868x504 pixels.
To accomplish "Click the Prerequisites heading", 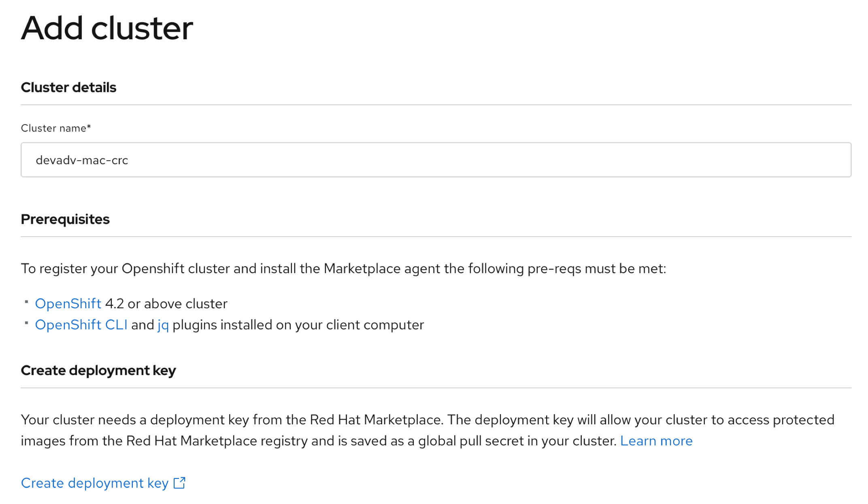I will [65, 219].
